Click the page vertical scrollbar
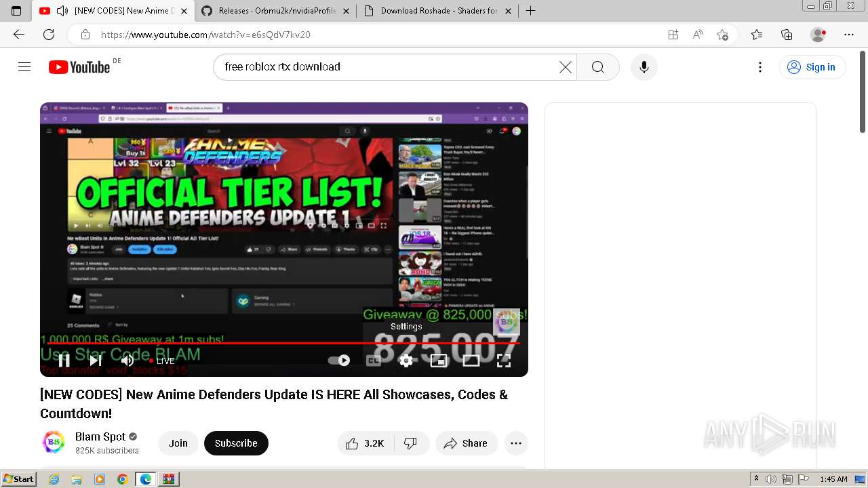The width and height of the screenshot is (868, 488). click(863, 92)
